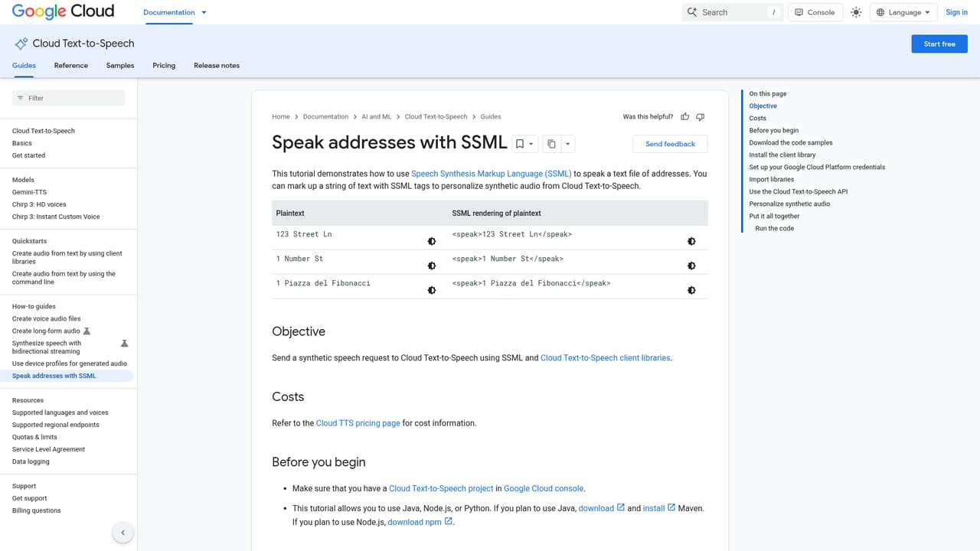The image size is (980, 551).
Task: Click flask icon beside Synthesize speech with bidirectional streaming
Action: 125,344
